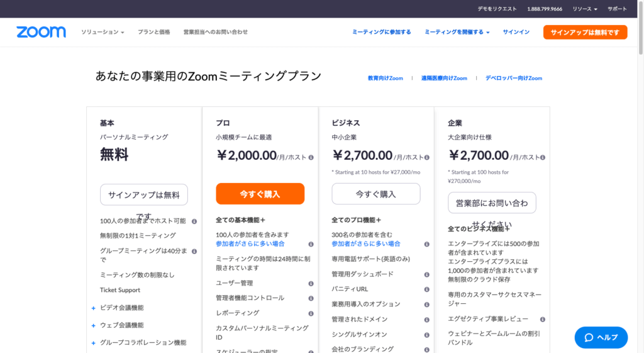644x353 pixels.
Task: Click カスタムパーソナルミーティングID text
Action: [262, 333]
